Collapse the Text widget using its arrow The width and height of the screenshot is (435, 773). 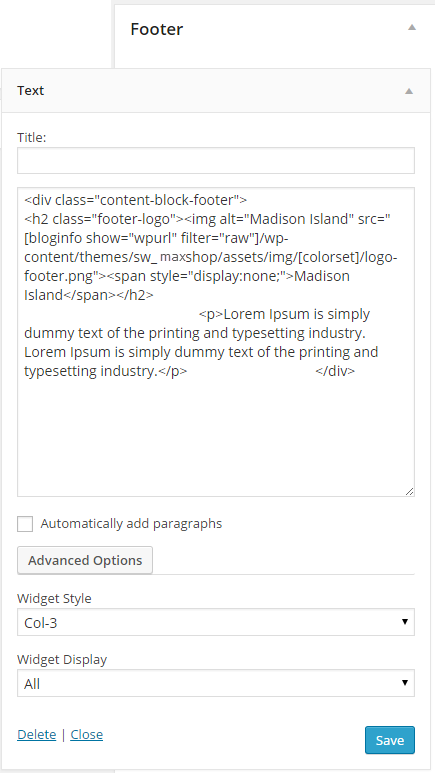[x=409, y=91]
